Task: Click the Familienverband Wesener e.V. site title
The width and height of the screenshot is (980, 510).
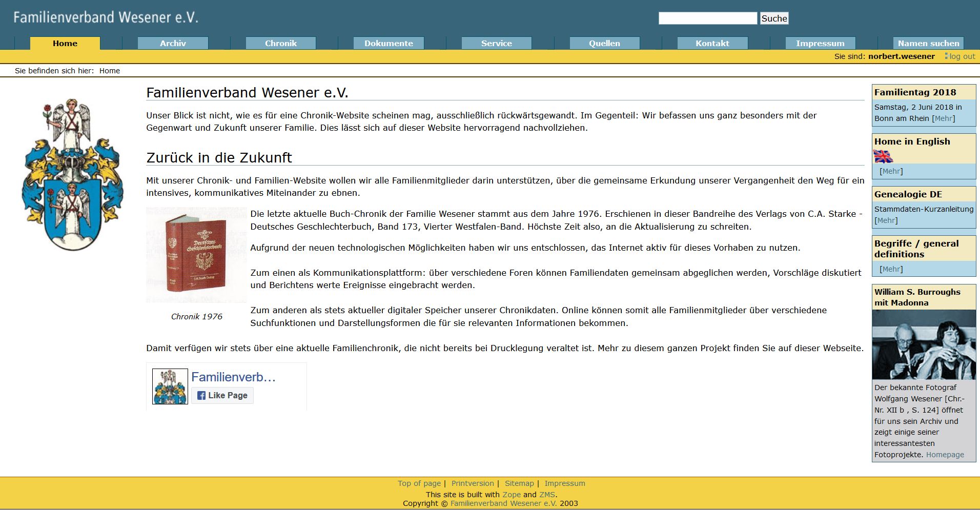Action: click(106, 17)
